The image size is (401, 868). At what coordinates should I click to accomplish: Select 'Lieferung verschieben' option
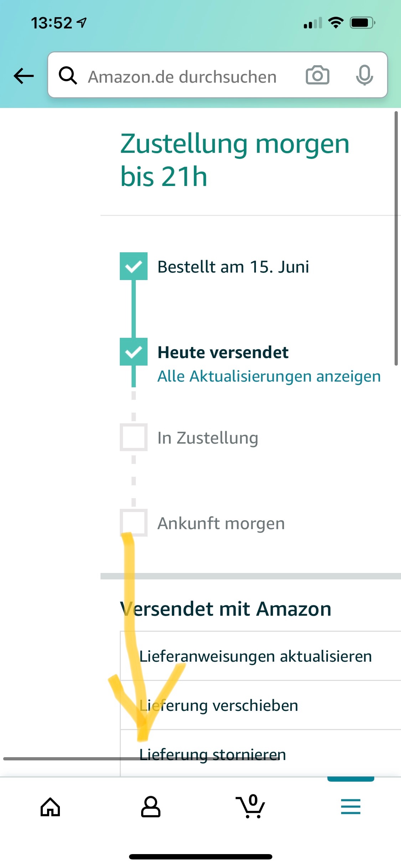coord(219,706)
